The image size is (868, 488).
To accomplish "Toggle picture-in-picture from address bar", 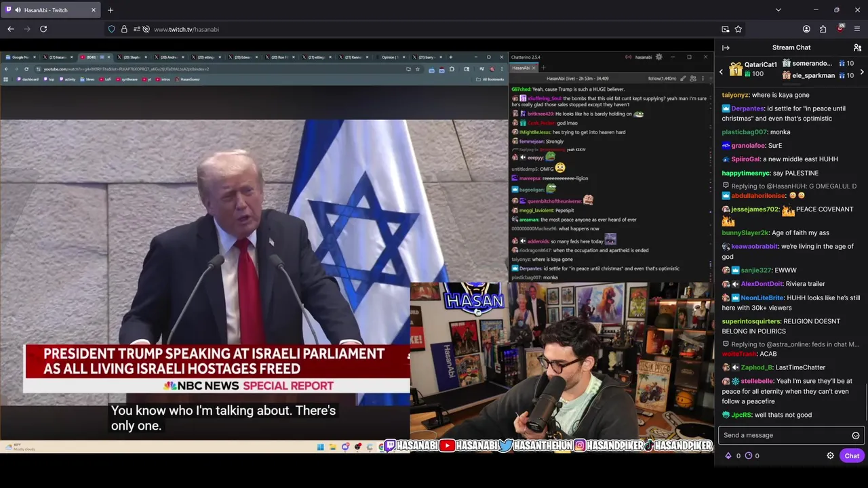I will click(x=726, y=29).
